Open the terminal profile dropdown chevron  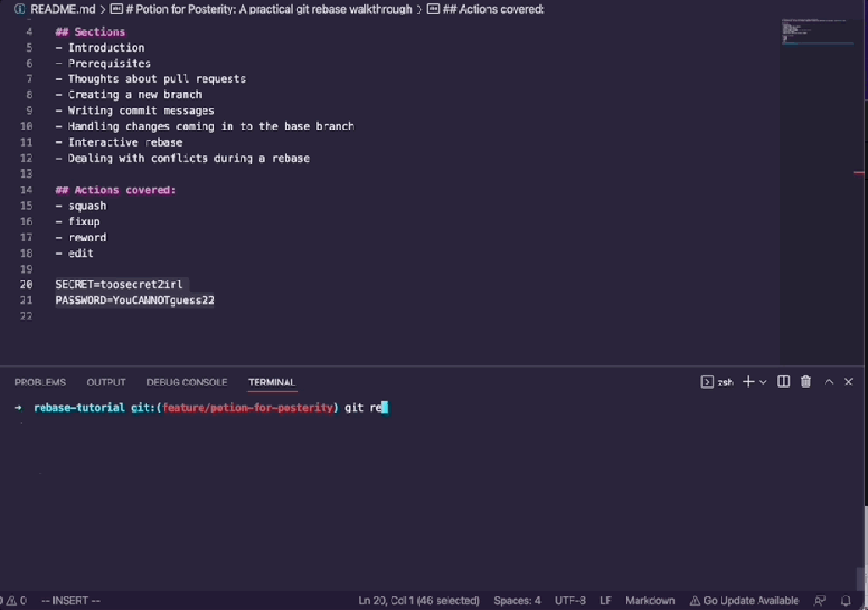click(762, 381)
